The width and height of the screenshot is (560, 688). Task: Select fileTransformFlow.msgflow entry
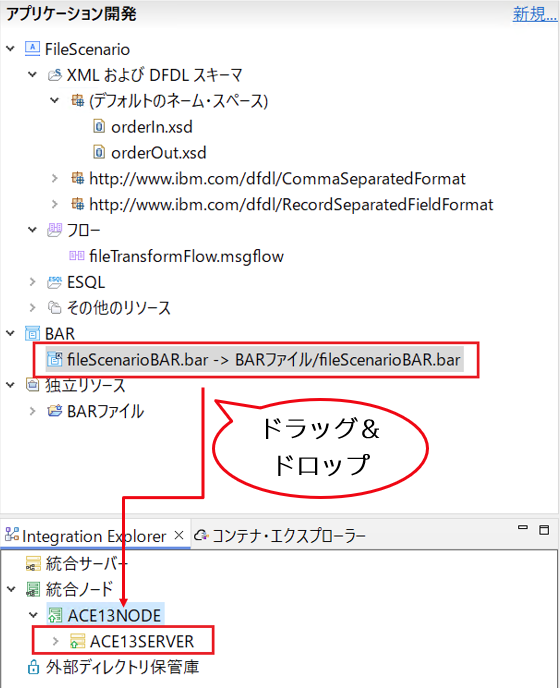click(x=186, y=256)
